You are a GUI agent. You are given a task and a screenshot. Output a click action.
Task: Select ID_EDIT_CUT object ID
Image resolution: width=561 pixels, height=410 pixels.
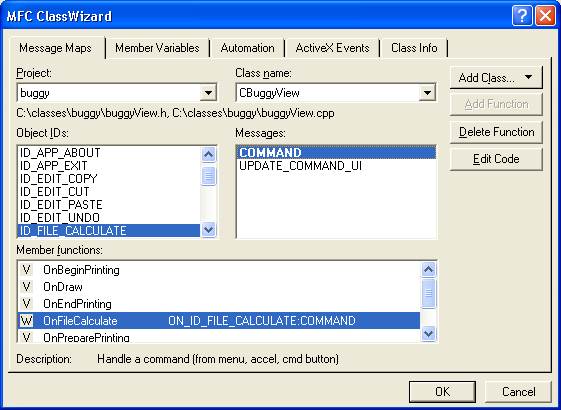pos(109,192)
